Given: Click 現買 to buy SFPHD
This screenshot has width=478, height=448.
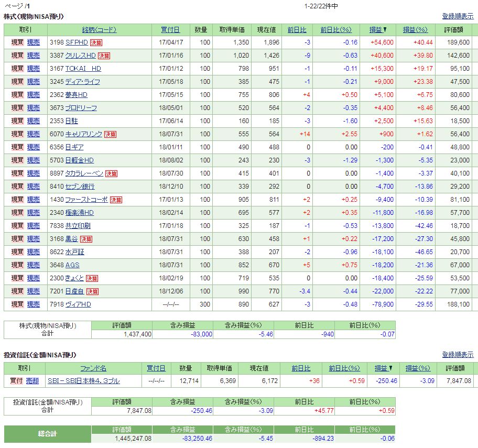Looking at the screenshot, I should click(17, 42).
